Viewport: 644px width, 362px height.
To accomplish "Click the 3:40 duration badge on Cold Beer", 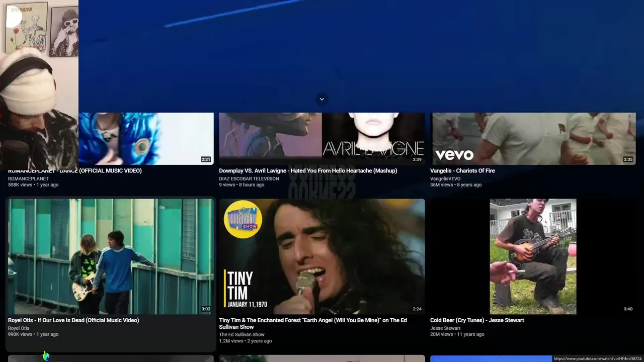I will [x=628, y=309].
